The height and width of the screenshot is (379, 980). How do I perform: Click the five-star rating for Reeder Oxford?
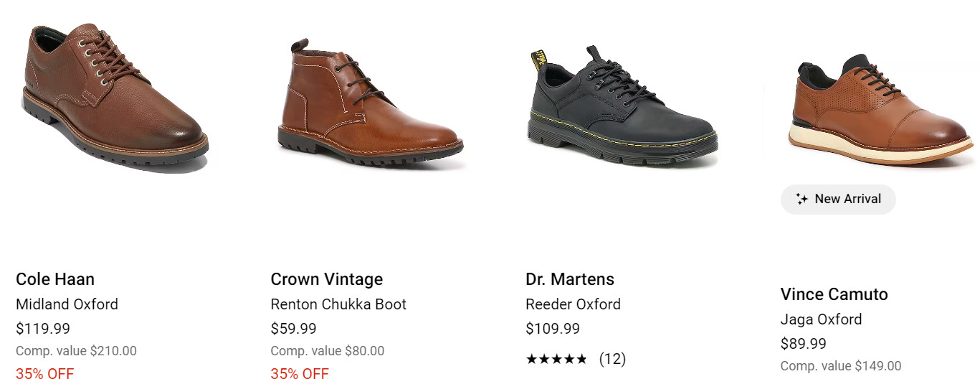pyautogui.click(x=556, y=359)
